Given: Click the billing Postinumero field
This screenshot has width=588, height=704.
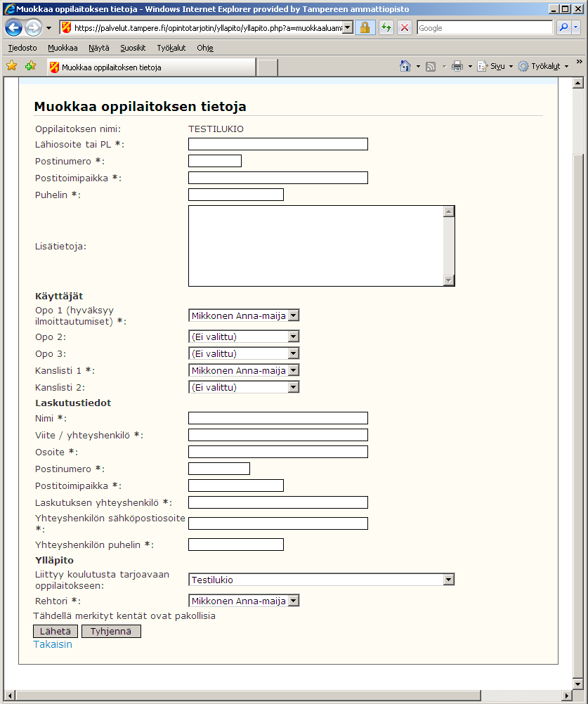Looking at the screenshot, I should pos(219,469).
